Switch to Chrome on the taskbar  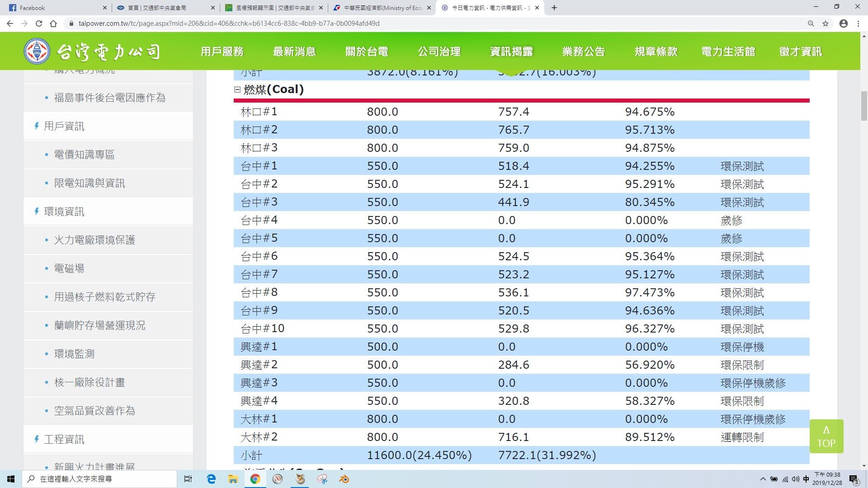[255, 479]
